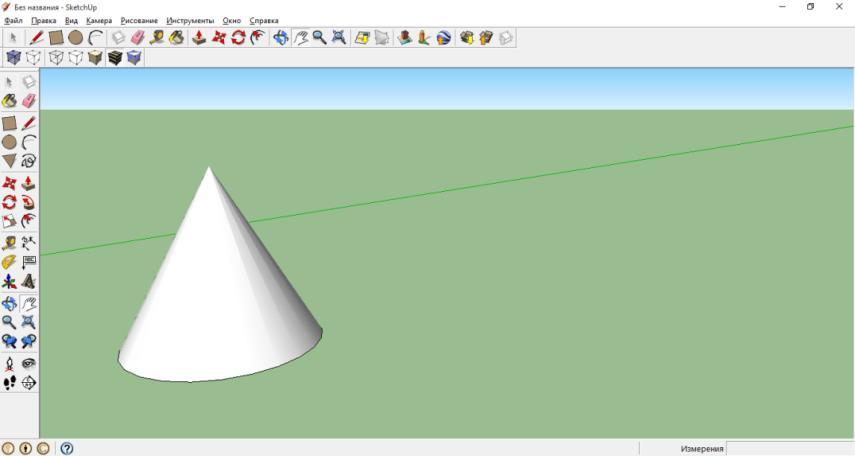Viewport: 855px width, 456px height.
Task: Activate the Orbit tool in the top toolbar
Action: click(280, 38)
